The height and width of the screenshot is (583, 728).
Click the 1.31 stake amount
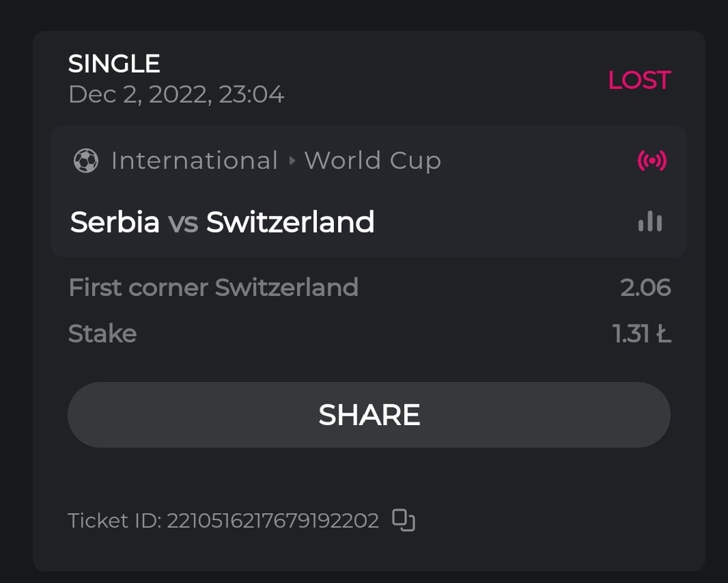click(x=641, y=334)
